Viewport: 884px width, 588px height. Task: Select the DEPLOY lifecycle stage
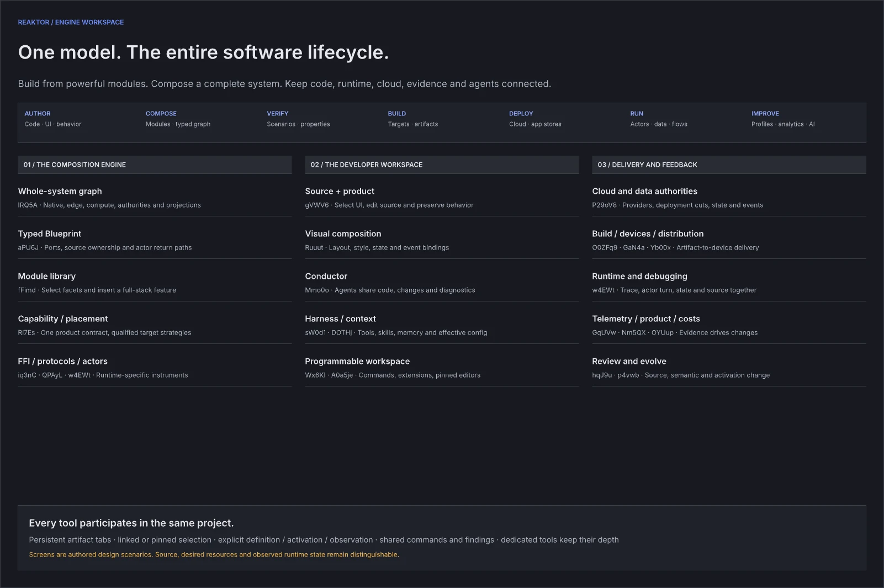coord(521,113)
